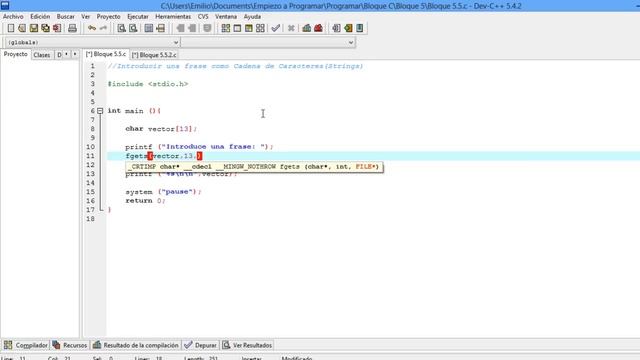Image resolution: width=640 pixels, height=360 pixels.
Task: Click the red Delete profiling information icon
Action: (x=318, y=28)
